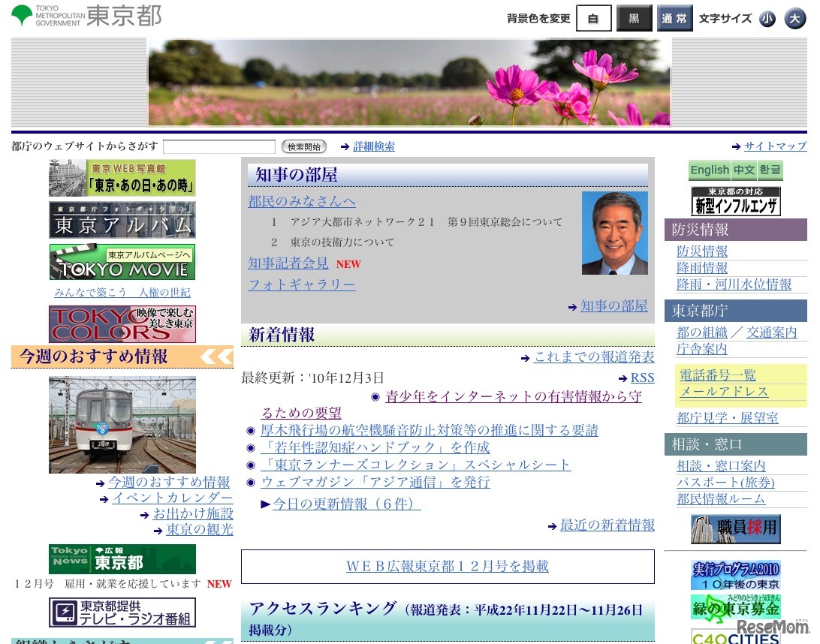Open the RSS feed link

642,378
